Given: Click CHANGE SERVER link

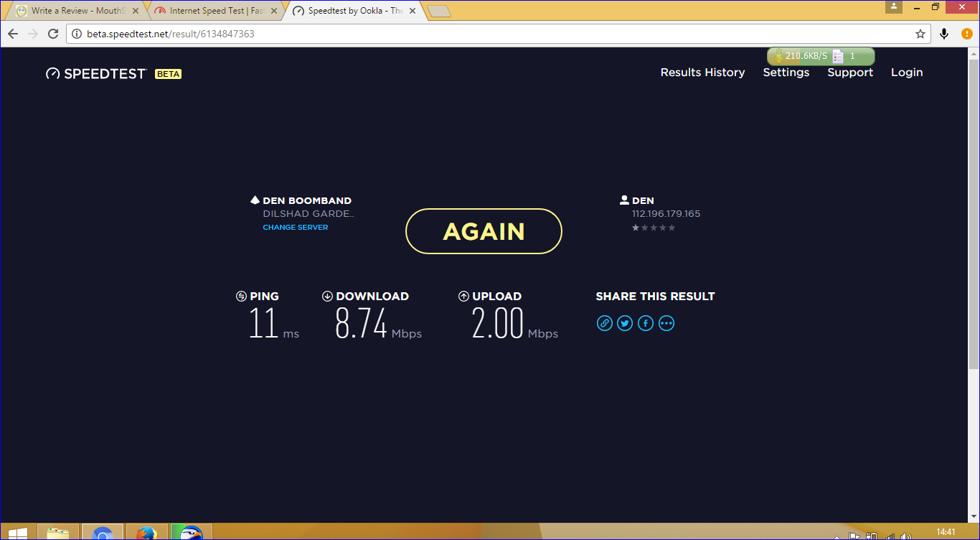Looking at the screenshot, I should (295, 227).
